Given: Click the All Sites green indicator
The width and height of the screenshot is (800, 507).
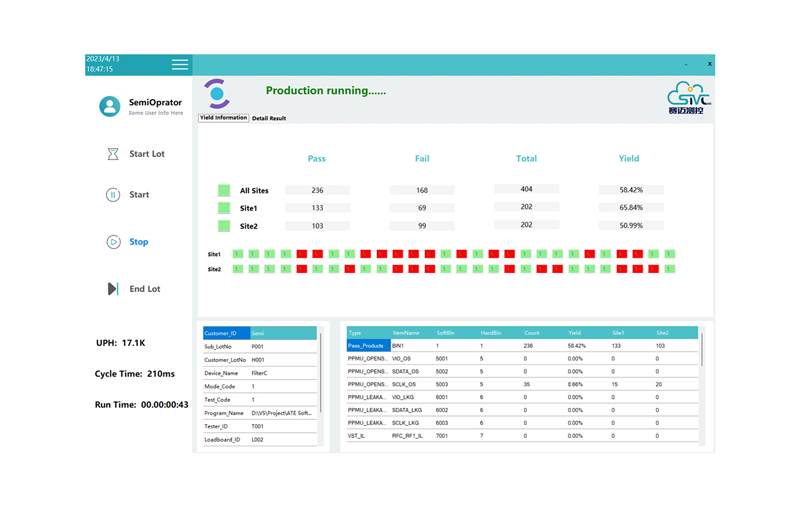Looking at the screenshot, I should 224,190.
